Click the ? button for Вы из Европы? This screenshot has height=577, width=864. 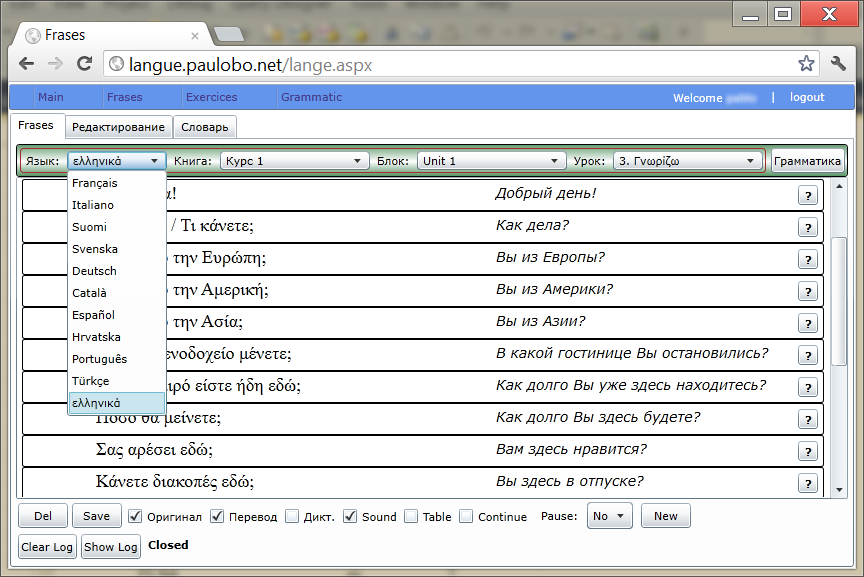pos(808,259)
